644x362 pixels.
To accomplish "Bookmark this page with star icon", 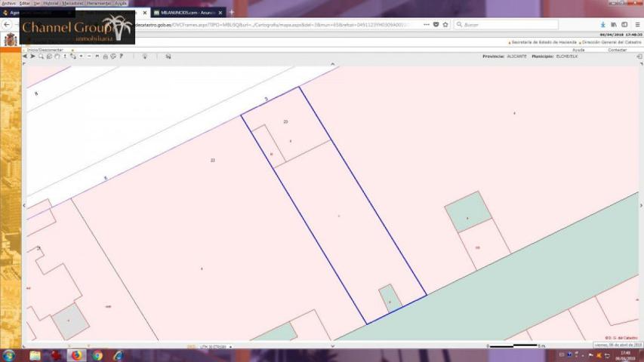I will pyautogui.click(x=445, y=24).
